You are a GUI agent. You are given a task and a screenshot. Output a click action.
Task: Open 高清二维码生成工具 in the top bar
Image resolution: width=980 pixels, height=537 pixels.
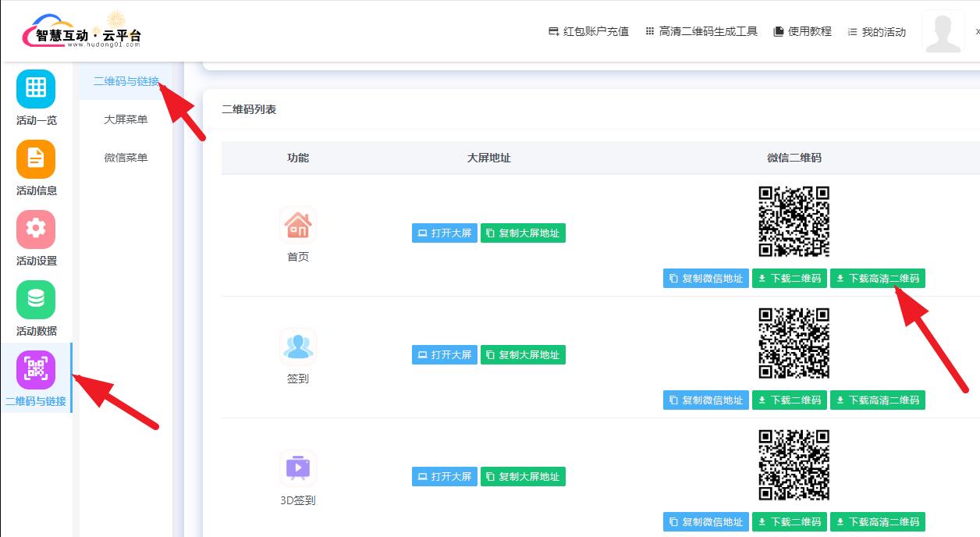(x=701, y=32)
